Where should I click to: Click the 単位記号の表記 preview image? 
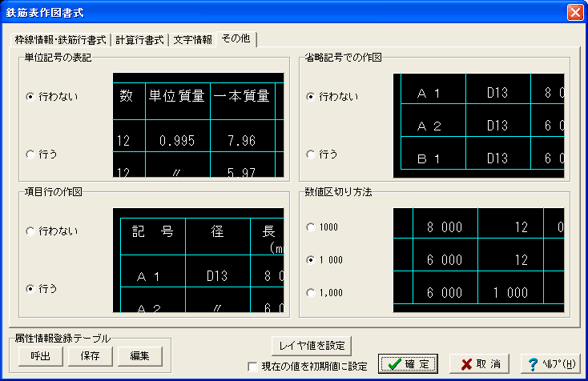pyautogui.click(x=199, y=125)
